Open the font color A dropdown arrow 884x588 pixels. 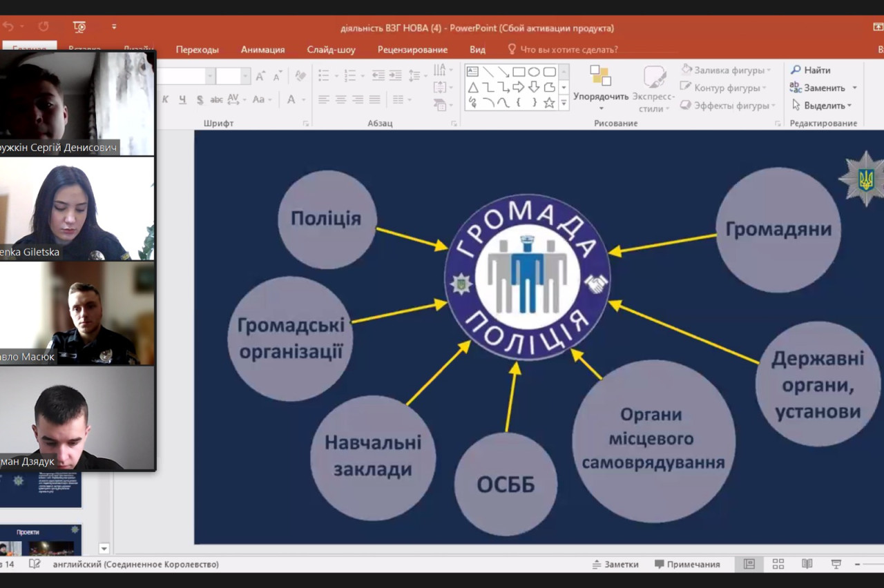[x=303, y=99]
